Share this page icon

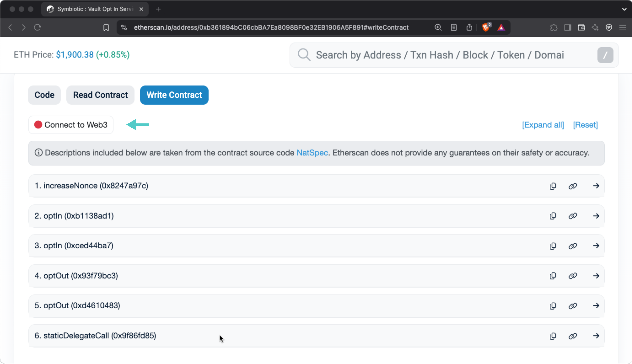point(469,27)
